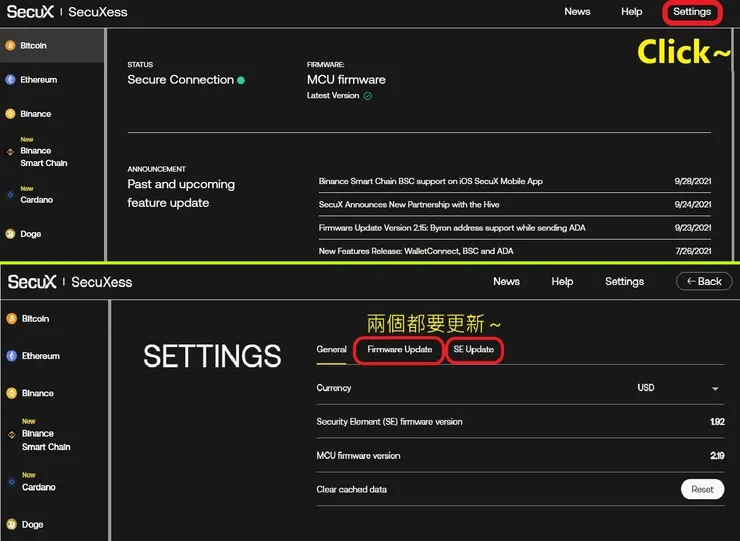This screenshot has height=541, width=740.
Task: Open Settings link in Settings window header
Action: [x=624, y=281]
